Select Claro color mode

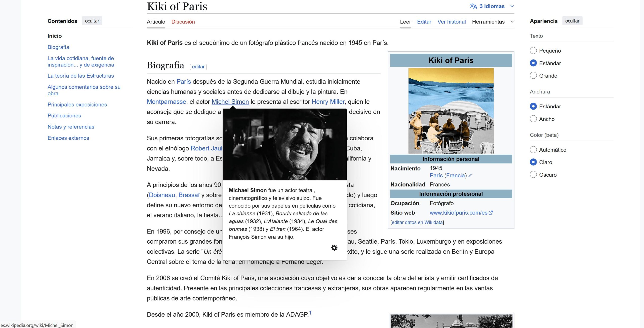[x=533, y=162]
